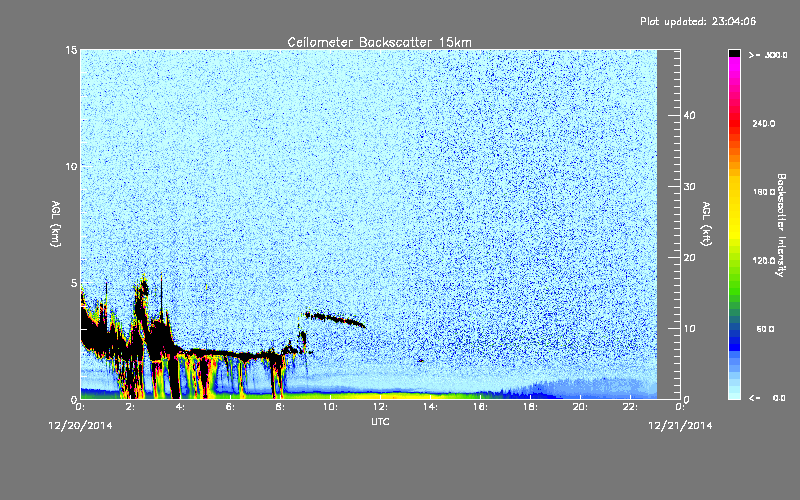This screenshot has height=500, width=800.
Task: Click the '30' kft tick label
Action: [x=689, y=187]
